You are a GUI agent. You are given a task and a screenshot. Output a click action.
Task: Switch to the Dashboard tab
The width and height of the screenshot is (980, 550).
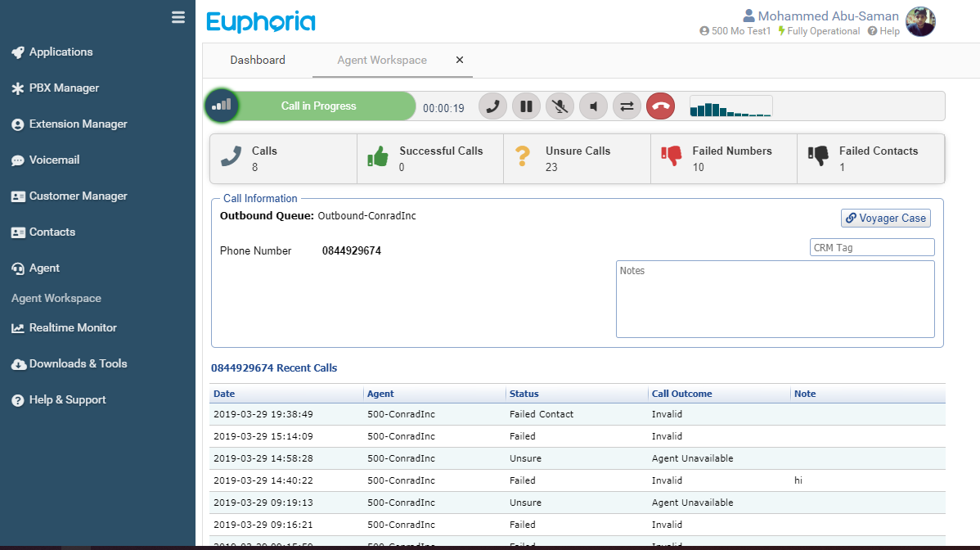pyautogui.click(x=258, y=60)
